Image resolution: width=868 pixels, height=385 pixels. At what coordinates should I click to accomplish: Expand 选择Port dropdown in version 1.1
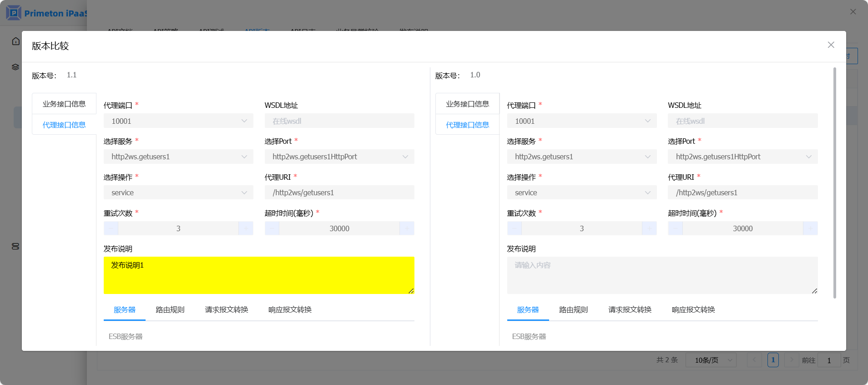[339, 157]
